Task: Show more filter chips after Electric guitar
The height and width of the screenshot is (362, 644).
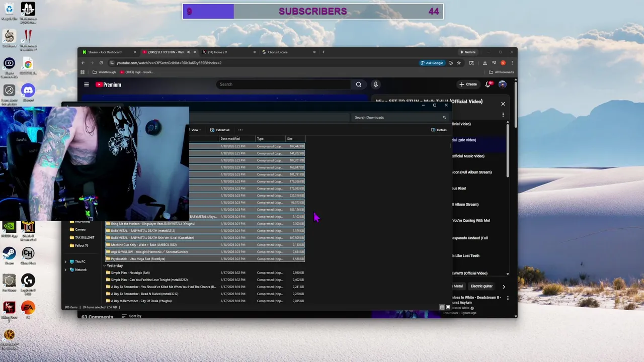Action: [504, 287]
